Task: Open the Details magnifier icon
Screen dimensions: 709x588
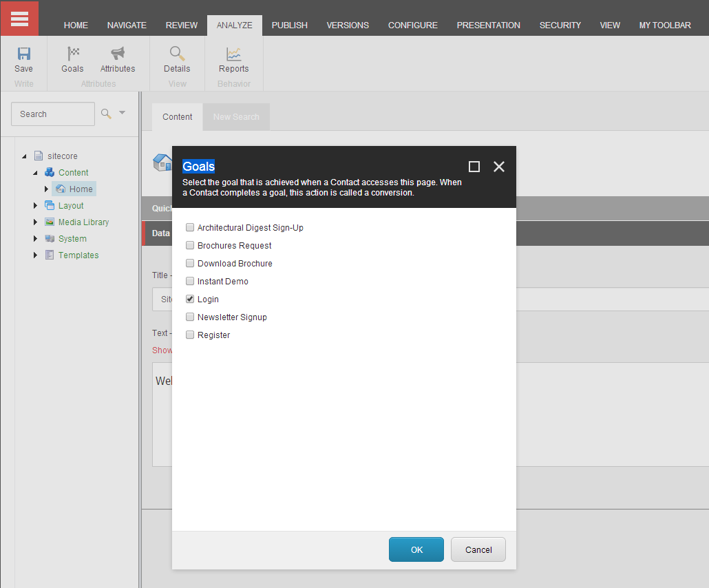Action: (x=177, y=54)
